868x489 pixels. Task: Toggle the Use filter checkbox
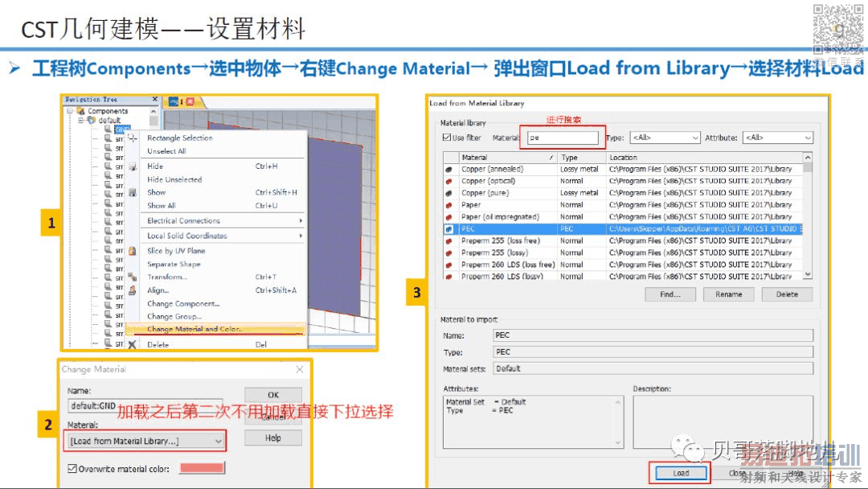[x=446, y=138]
